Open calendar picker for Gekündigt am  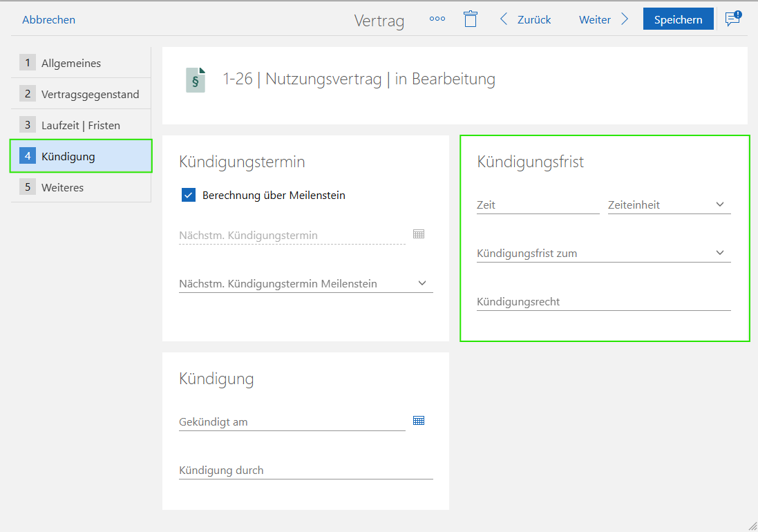(x=419, y=420)
